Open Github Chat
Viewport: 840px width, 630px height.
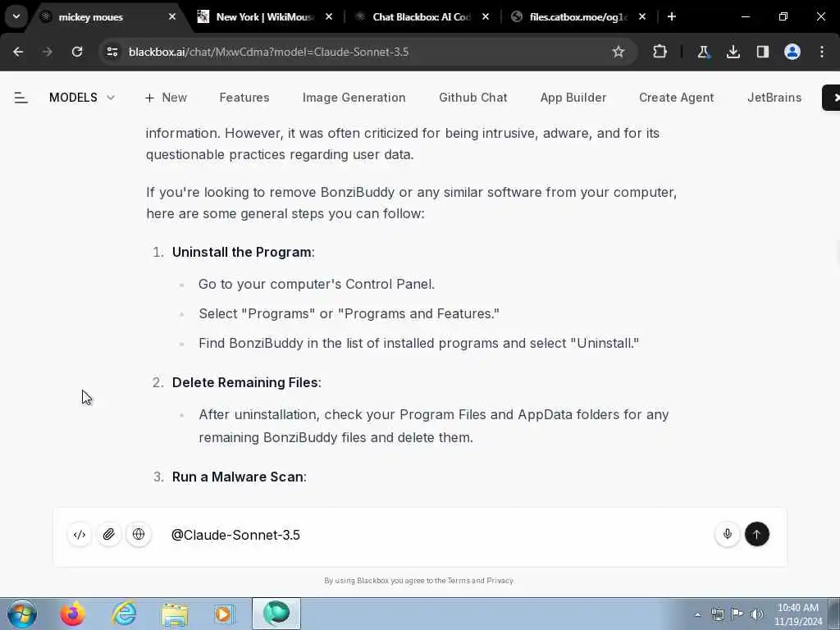pos(472,98)
